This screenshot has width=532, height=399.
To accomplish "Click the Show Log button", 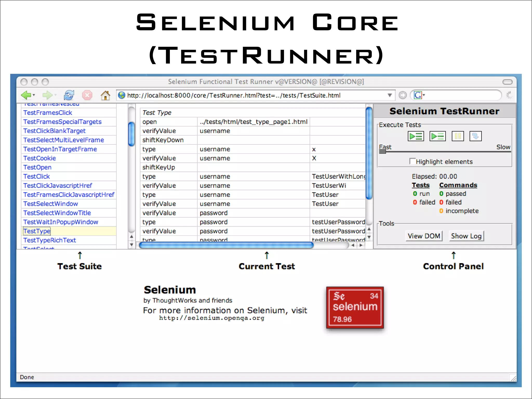I will point(466,236).
